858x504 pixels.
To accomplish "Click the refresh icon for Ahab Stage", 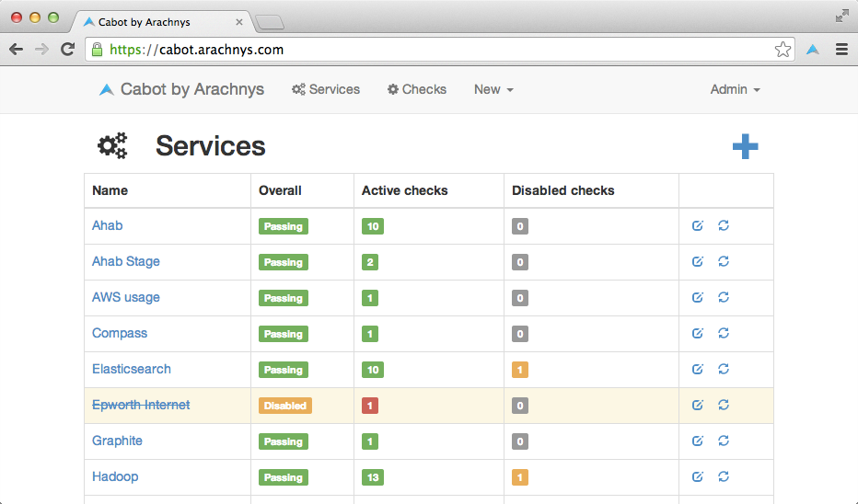I will pyautogui.click(x=724, y=262).
